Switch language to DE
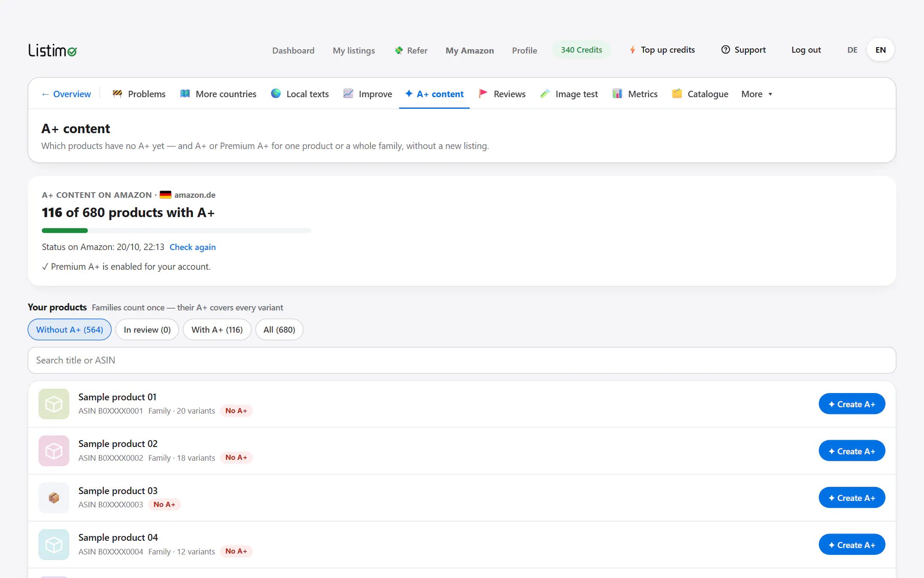Screen dimensions: 924x578 (853, 50)
